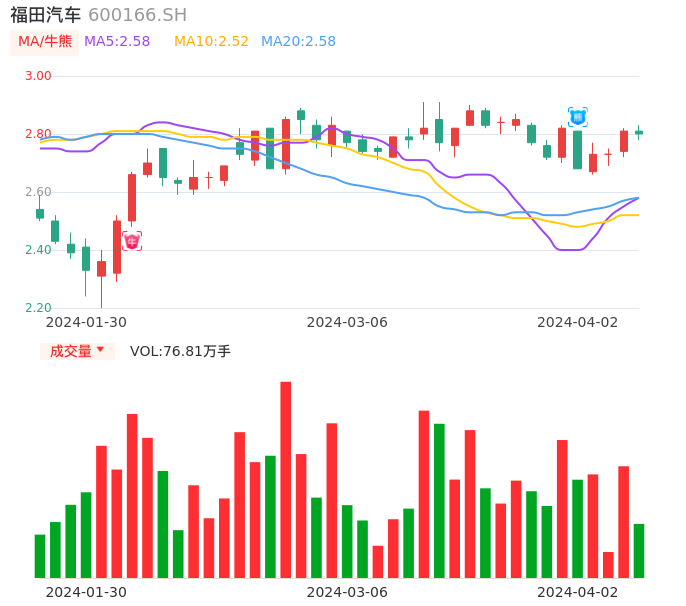Click the VOL:76.81万手 volume readout

(180, 351)
